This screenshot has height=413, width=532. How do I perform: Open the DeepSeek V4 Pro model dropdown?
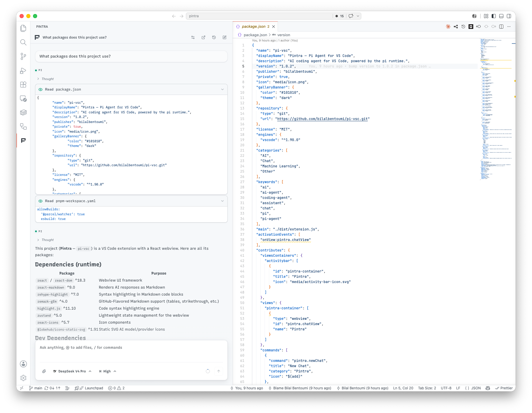72,371
